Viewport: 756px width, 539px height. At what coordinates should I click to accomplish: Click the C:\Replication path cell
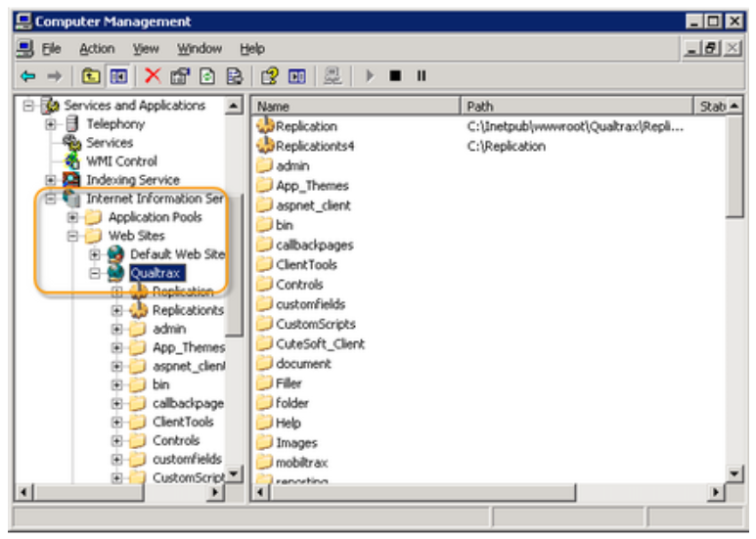507,146
